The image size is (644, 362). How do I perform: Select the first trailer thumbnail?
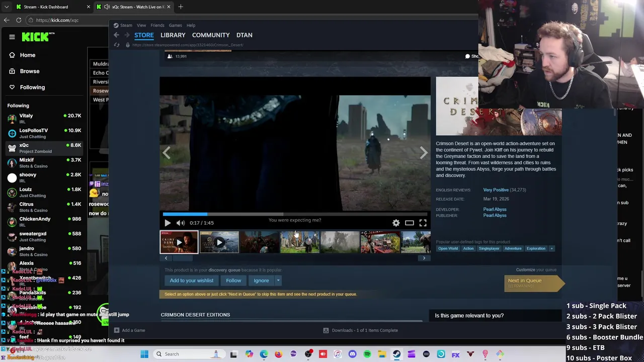point(179,242)
